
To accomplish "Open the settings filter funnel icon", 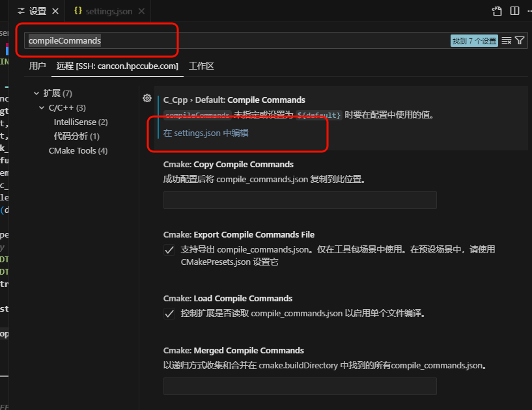I will click(520, 41).
